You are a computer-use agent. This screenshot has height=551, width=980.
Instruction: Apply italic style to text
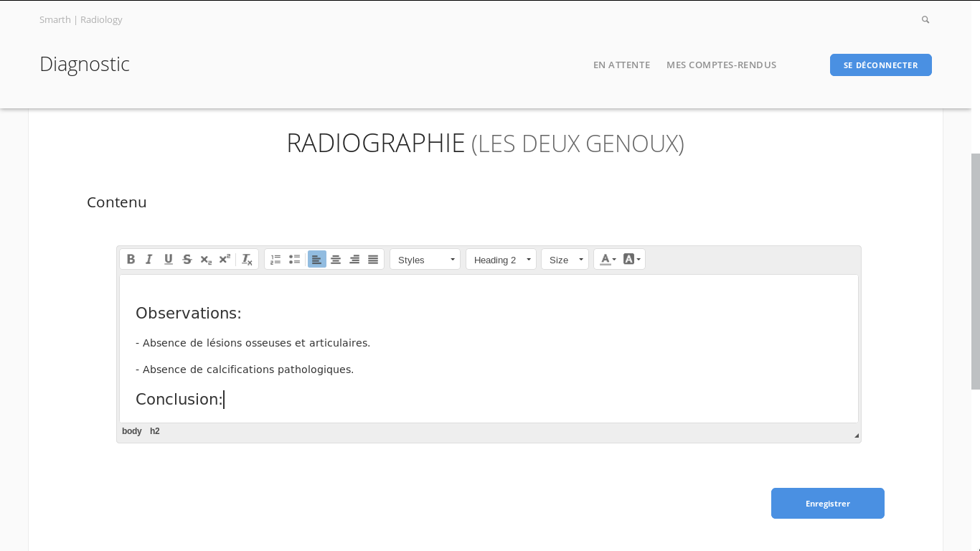tap(149, 259)
